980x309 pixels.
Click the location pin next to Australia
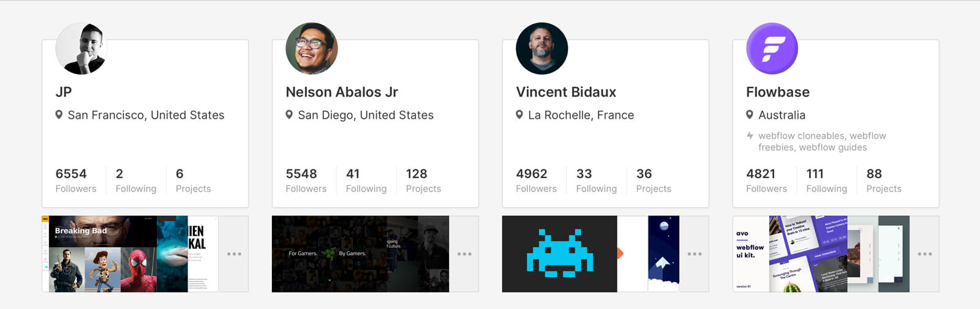point(750,114)
